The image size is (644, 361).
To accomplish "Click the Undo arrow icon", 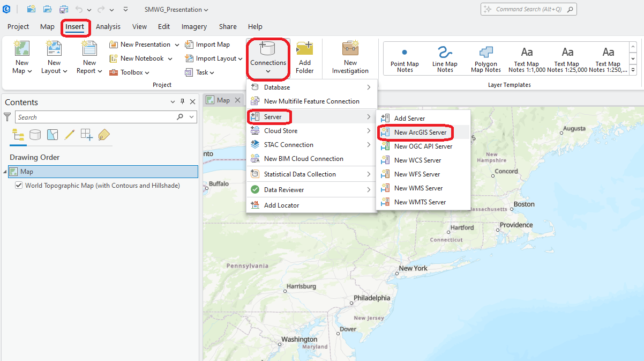I will click(x=79, y=10).
